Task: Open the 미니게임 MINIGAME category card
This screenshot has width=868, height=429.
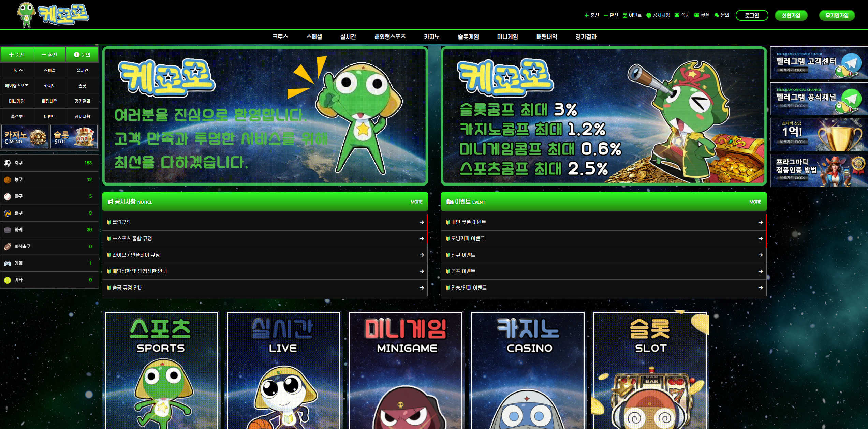Action: (406, 370)
